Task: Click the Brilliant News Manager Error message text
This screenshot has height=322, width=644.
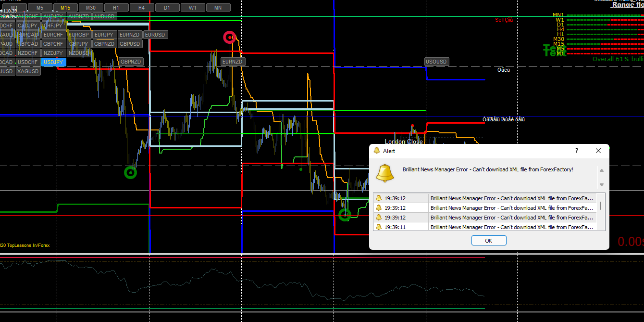Action: click(x=488, y=169)
